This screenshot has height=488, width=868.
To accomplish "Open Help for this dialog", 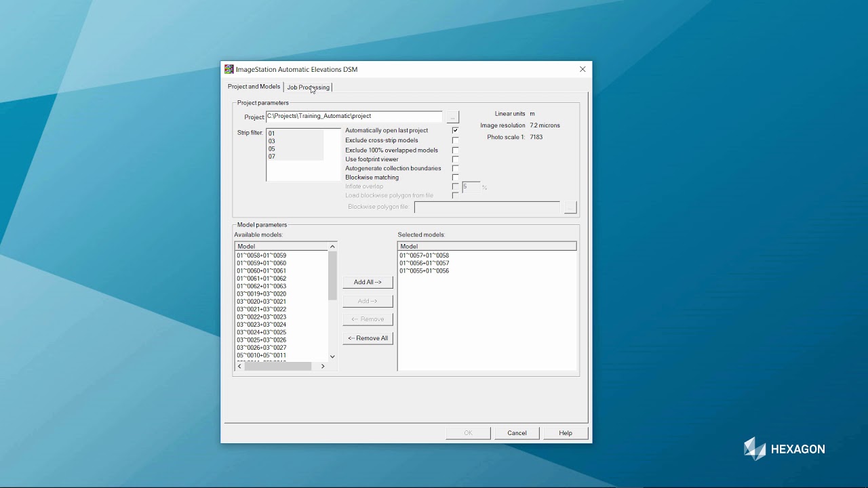I will click(x=566, y=433).
